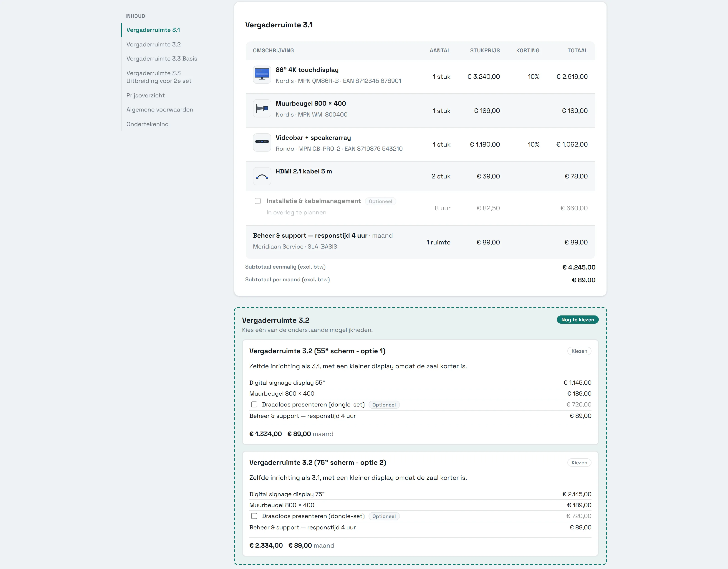Click the € 1.062,00 total for Videobar
728x569 pixels.
[572, 145]
